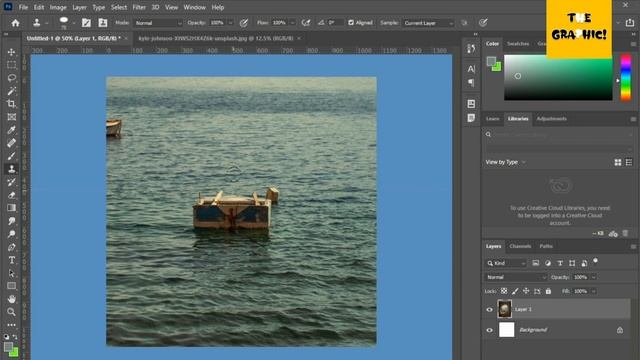Toggle pixel layer filter icon

[536, 263]
